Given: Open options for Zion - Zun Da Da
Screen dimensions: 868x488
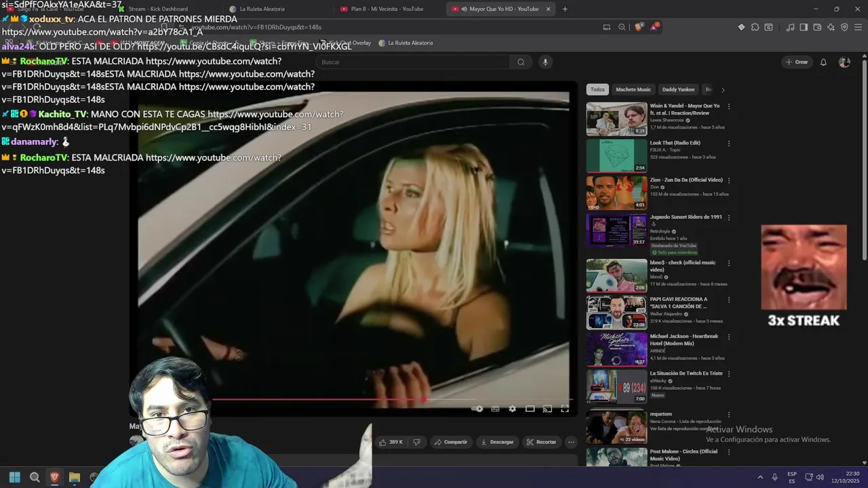Looking at the screenshot, I should coord(729,180).
